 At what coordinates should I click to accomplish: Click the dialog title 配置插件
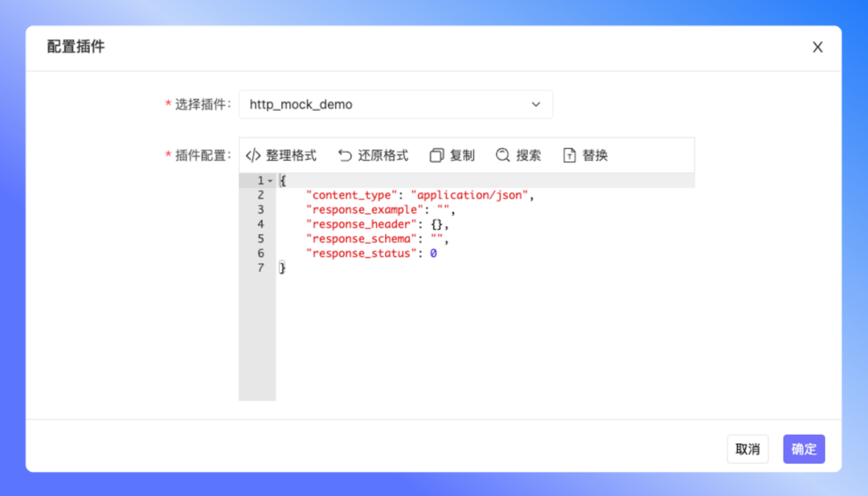[x=76, y=47]
